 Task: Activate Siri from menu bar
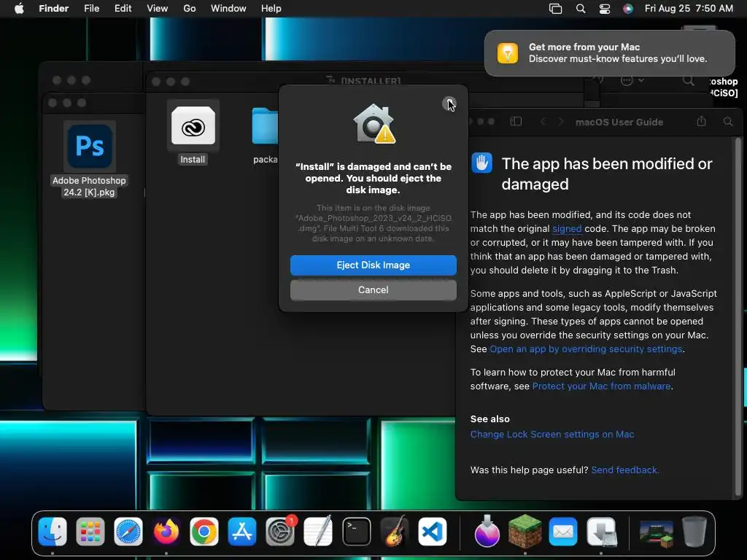pos(628,8)
